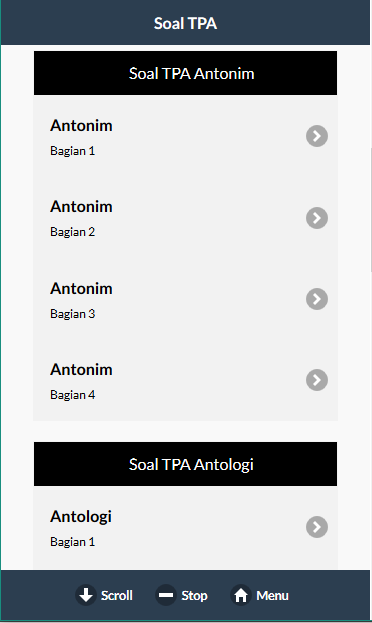Viewport: 372px width, 623px height.
Task: Click the down-arrow Scroll icon
Action: 86,595
